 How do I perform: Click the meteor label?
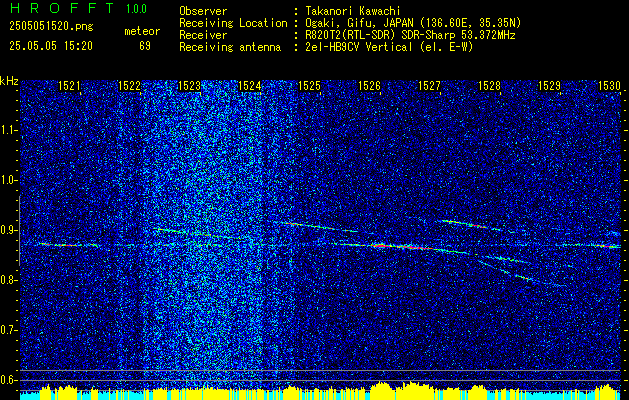142,31
